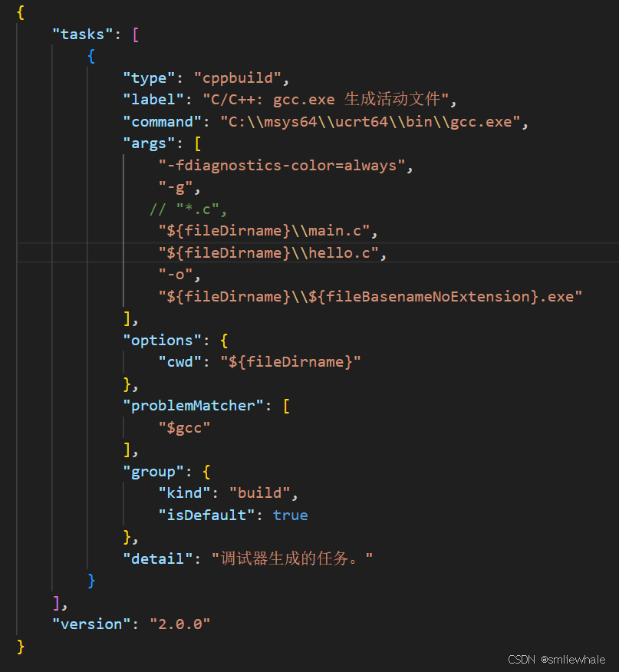Click the gcc.exe command path string
The width and height of the screenshot is (619, 672).
370,122
